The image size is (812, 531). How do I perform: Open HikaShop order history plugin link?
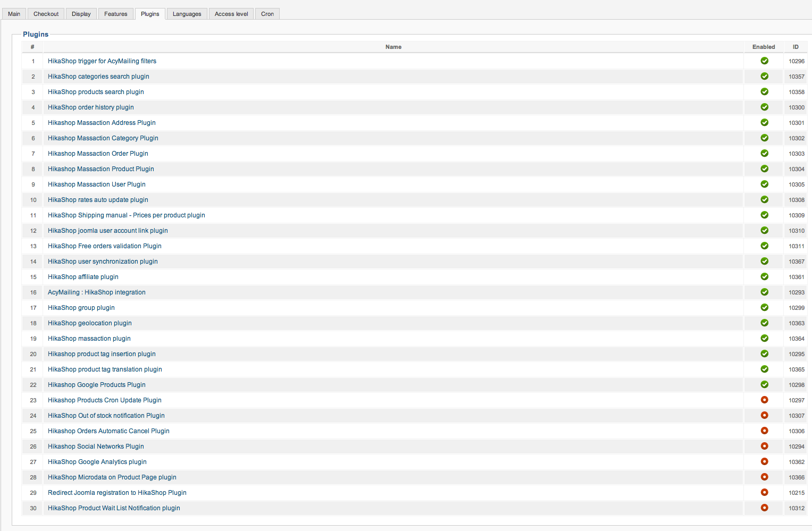pos(91,107)
